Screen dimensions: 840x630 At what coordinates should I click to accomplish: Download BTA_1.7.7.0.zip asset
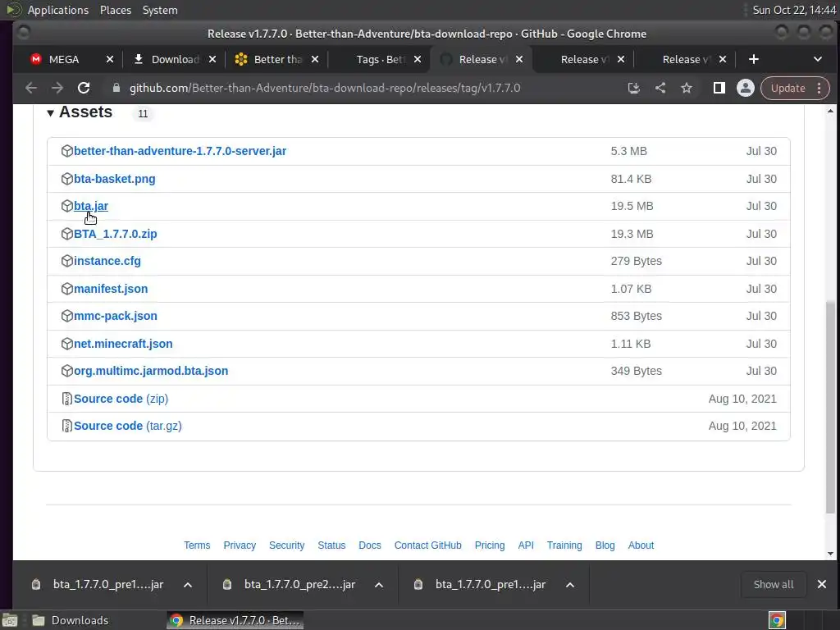coord(115,234)
